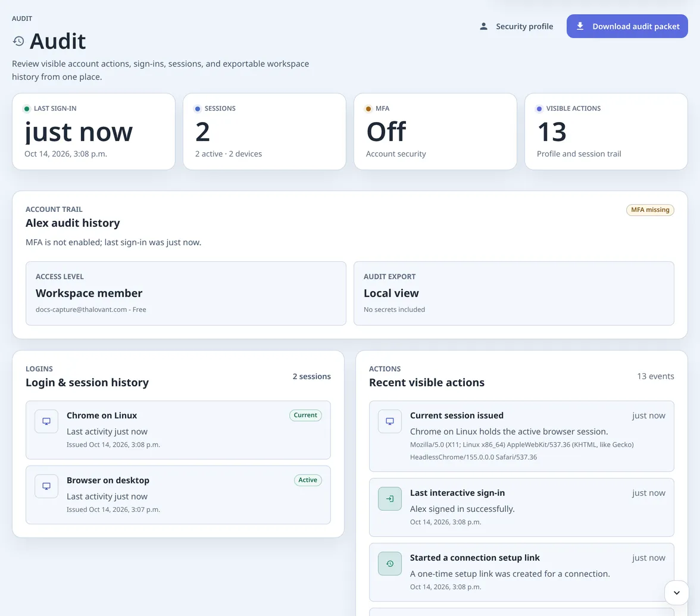
Task: Click the purple dot on Visible actions card
Action: (x=539, y=109)
